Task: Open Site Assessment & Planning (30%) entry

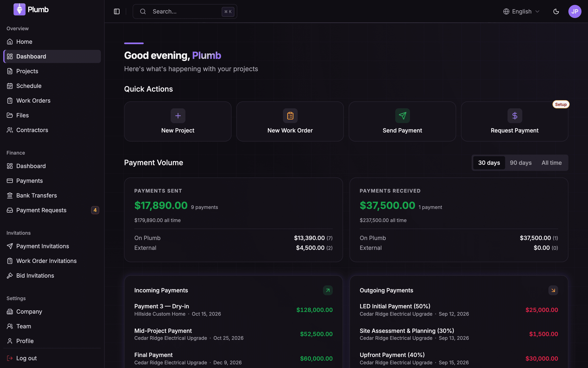Action: coord(459,334)
